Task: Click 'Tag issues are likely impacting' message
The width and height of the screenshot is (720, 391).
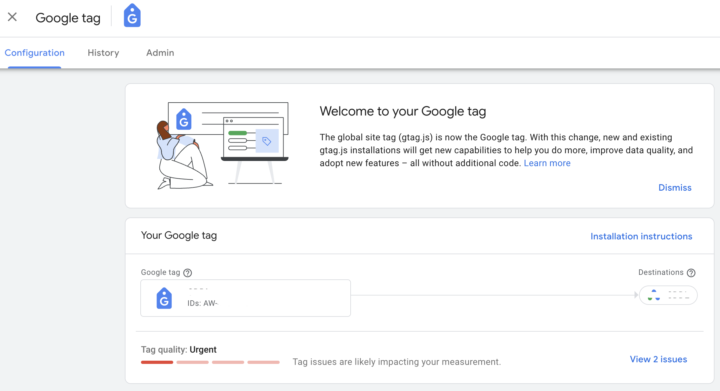Action: click(397, 362)
